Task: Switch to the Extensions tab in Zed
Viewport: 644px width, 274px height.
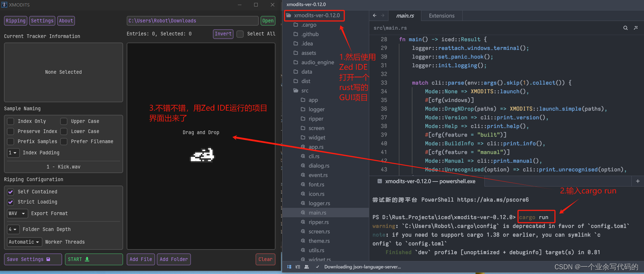Action: (442, 16)
